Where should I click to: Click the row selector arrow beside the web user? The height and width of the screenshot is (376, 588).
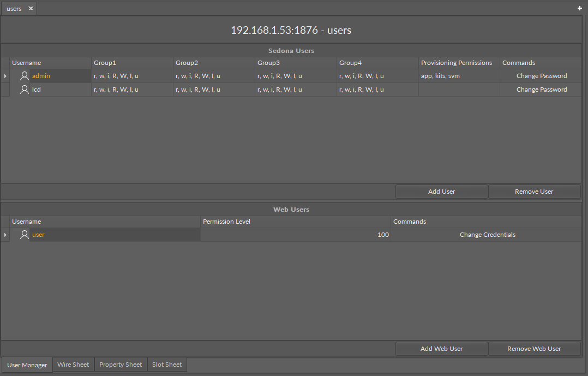pyautogui.click(x=5, y=235)
